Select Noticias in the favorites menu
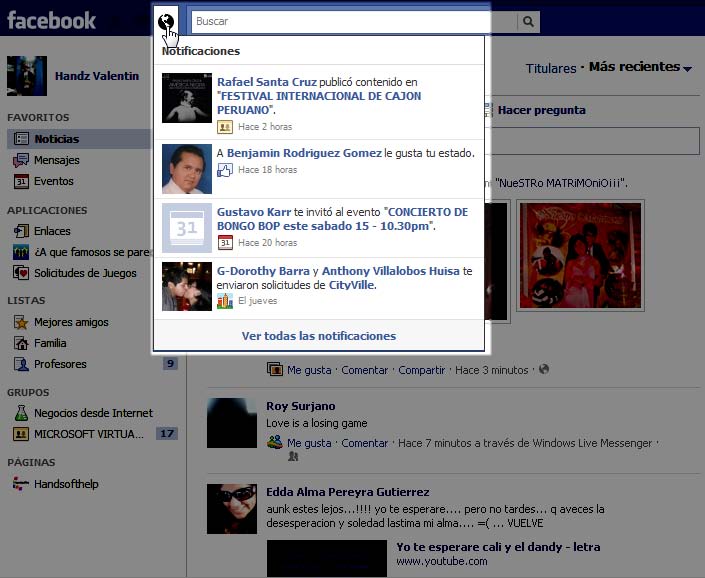Screen dimensions: 705x578 coord(56,139)
